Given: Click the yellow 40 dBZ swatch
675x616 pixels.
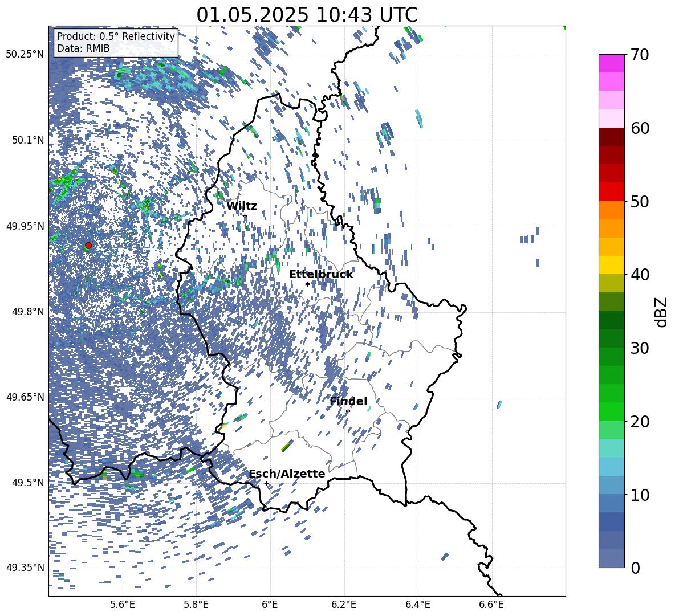Looking at the screenshot, I should [611, 265].
